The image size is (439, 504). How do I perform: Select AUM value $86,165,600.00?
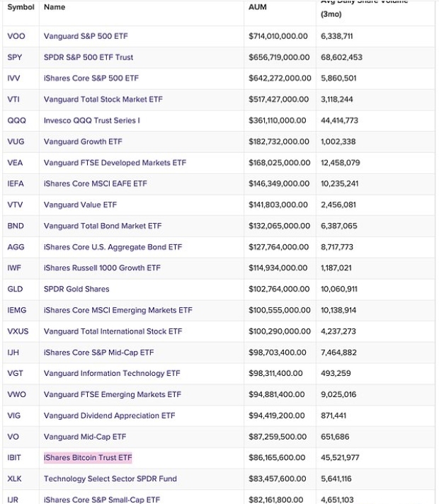coord(277,457)
